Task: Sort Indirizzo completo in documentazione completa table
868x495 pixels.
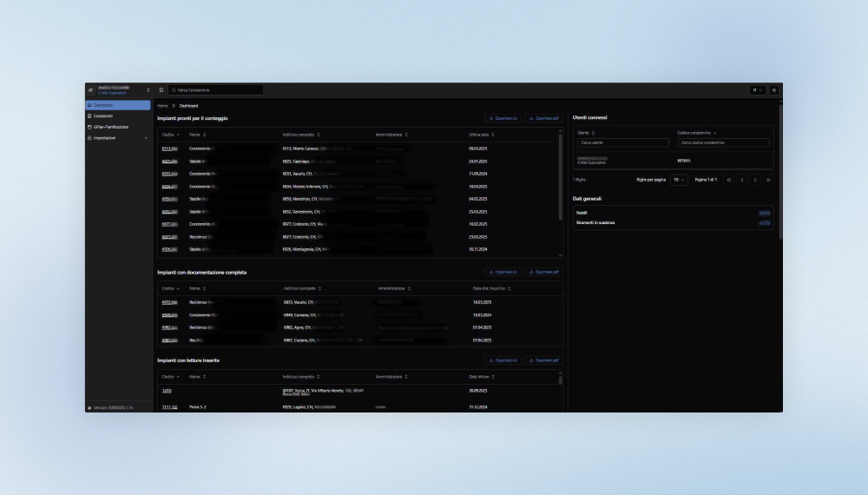Action: coord(302,288)
